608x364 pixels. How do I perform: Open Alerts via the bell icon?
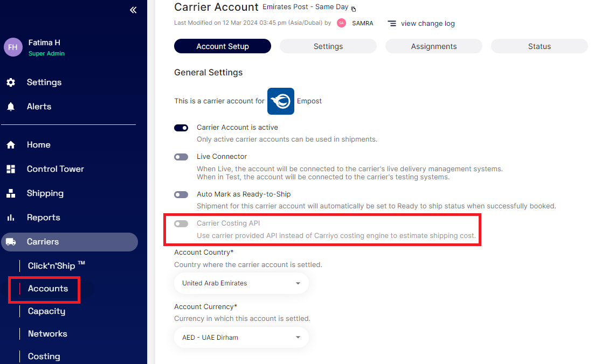(11, 107)
